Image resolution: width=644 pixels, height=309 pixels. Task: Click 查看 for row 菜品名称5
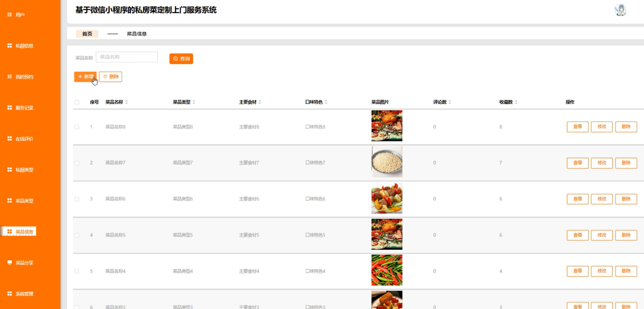point(578,235)
